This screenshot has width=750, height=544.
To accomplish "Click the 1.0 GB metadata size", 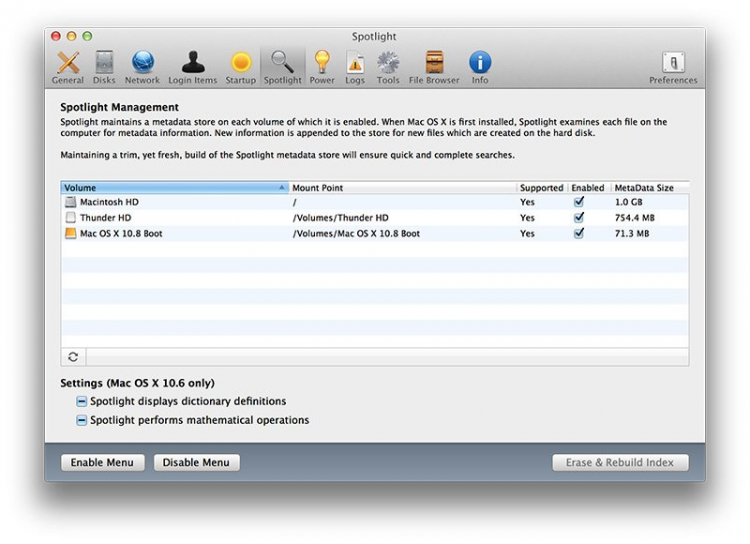I will pos(629,202).
